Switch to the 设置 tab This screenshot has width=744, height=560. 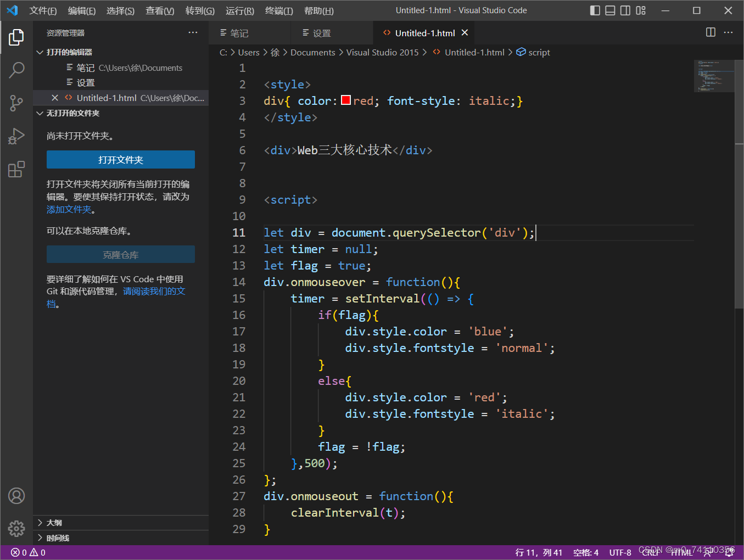tap(332, 33)
